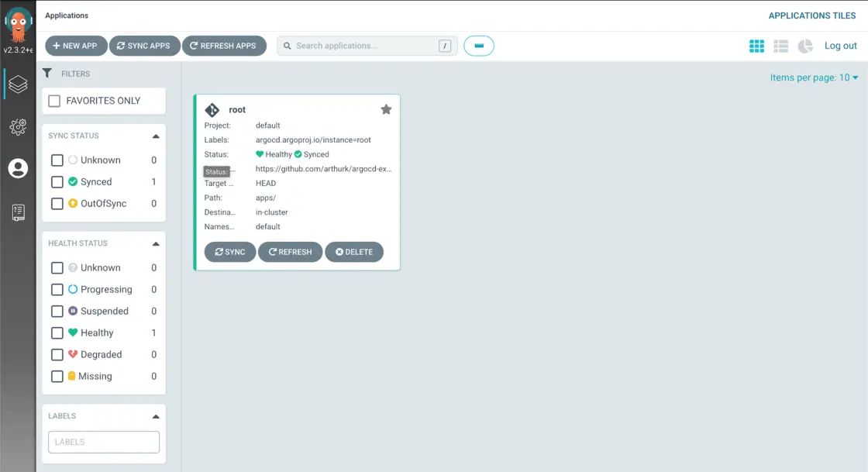Open Settings gears icon in sidebar
The image size is (868, 472).
point(18,126)
